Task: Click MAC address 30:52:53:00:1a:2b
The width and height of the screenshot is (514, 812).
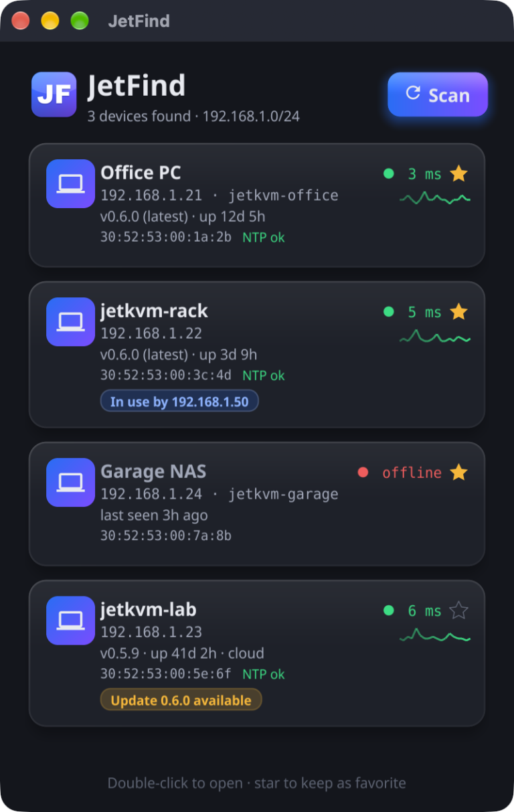Action: click(x=166, y=237)
